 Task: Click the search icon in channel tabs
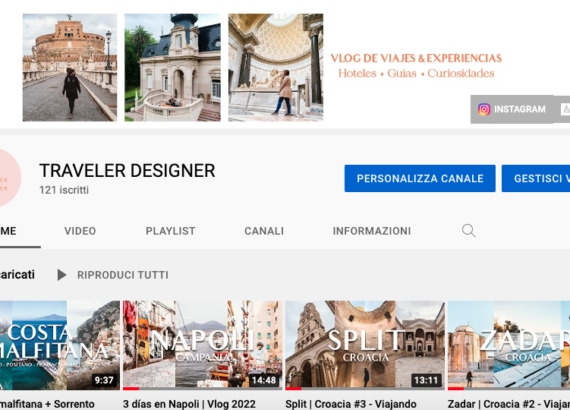pos(469,231)
